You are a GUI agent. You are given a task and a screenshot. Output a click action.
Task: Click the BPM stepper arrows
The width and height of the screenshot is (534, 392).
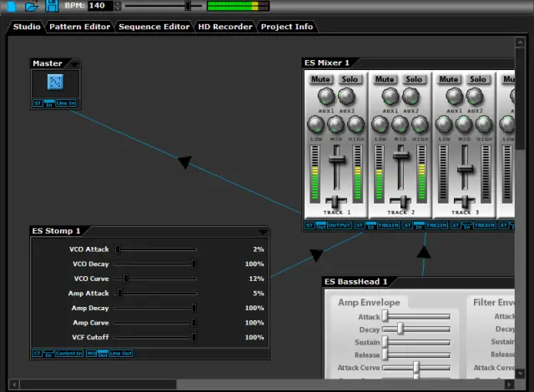coord(118,6)
